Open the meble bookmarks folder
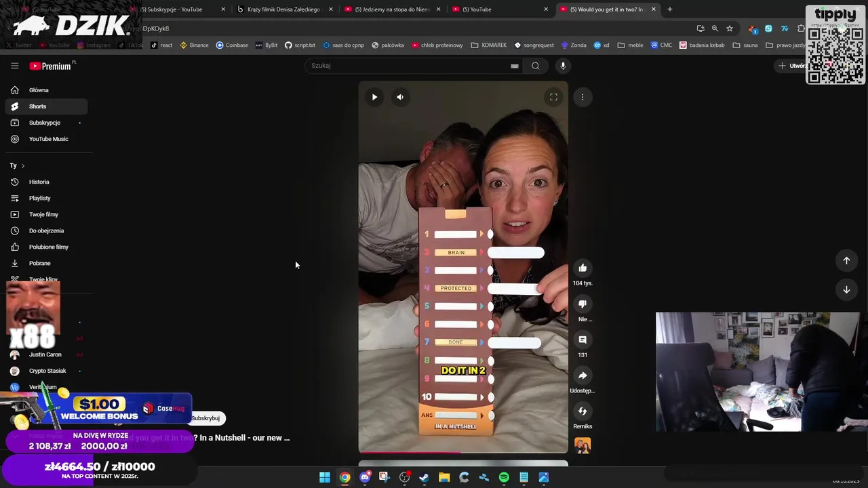The height and width of the screenshot is (488, 868). [x=630, y=45]
